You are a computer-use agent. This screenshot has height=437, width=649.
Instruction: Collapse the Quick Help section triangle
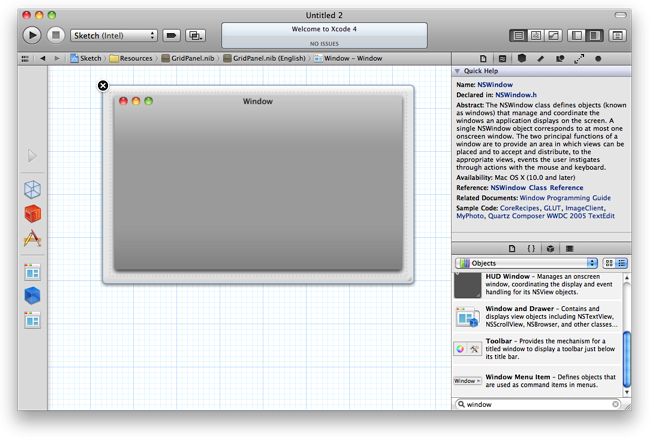(x=457, y=71)
